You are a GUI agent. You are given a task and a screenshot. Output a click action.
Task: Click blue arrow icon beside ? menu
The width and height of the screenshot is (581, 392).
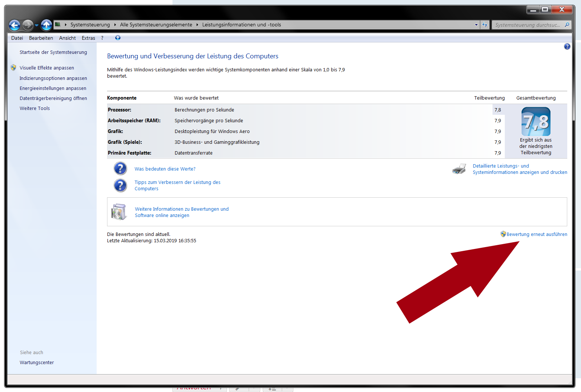(118, 38)
